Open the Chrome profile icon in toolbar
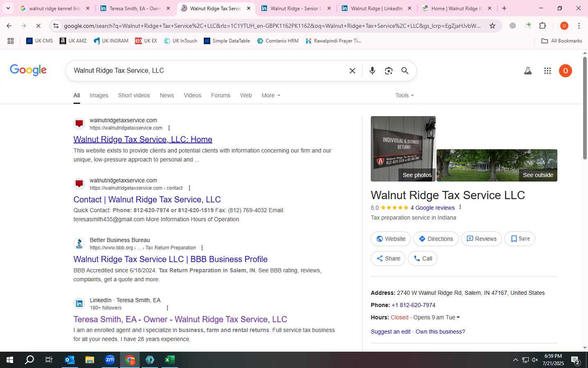 point(564,26)
